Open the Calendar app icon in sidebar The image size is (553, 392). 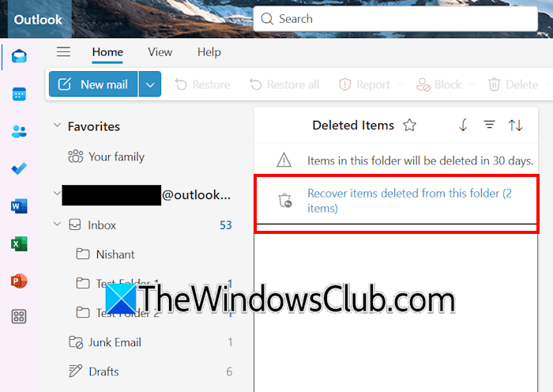click(x=19, y=94)
